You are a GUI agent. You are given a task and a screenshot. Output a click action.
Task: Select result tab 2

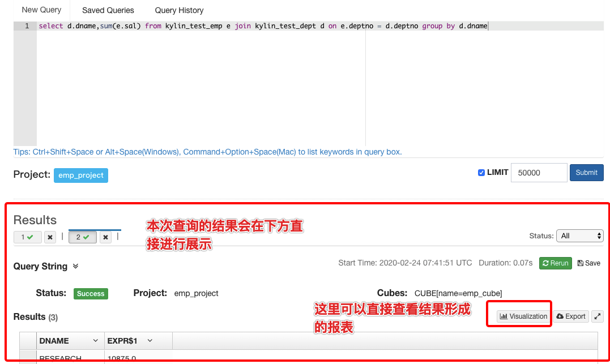82,237
